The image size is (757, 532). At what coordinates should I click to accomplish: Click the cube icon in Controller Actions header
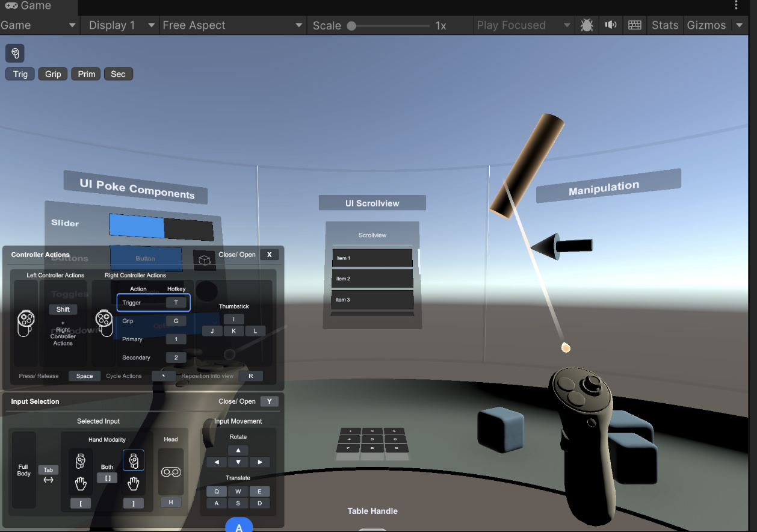(x=205, y=259)
